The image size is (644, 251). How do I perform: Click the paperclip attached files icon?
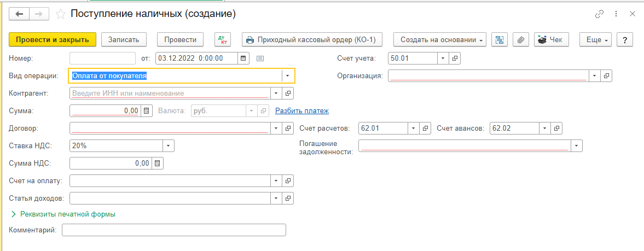tap(521, 40)
